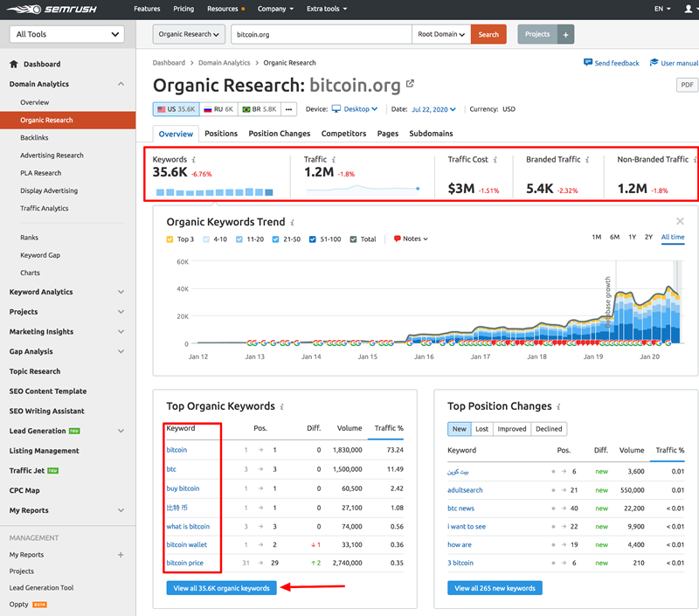Click Traffic metric info icon
The width and height of the screenshot is (699, 616).
(x=334, y=160)
